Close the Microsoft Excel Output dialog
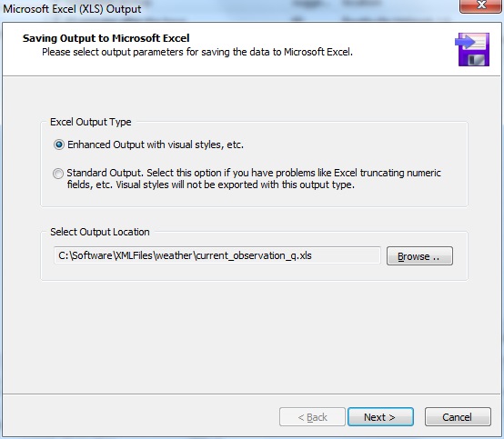 [481, 5]
